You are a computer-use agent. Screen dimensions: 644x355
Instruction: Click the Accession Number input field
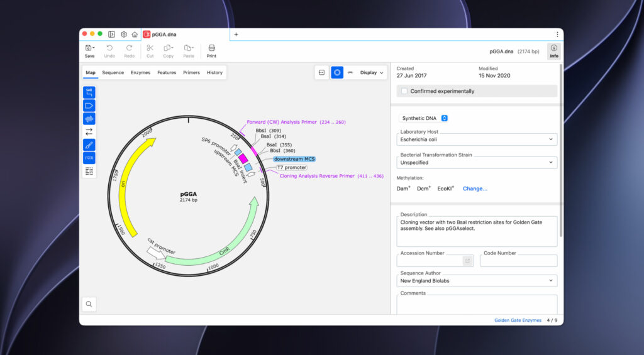430,261
